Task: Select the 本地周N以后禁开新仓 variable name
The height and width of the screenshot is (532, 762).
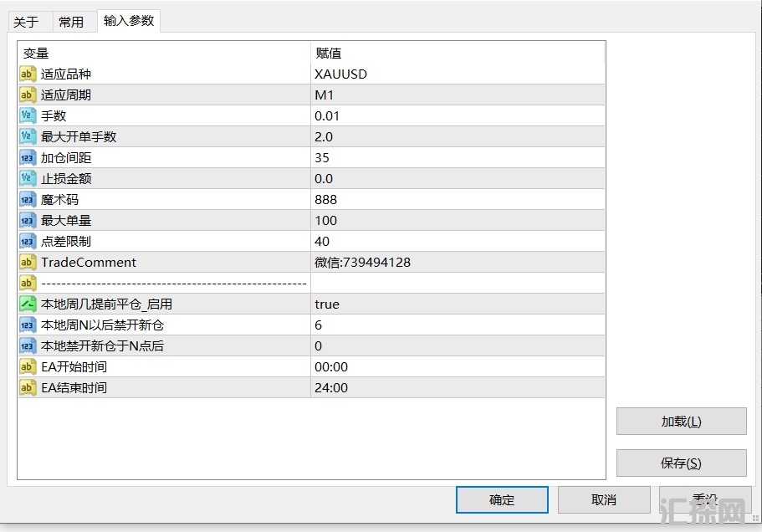Action: click(102, 325)
